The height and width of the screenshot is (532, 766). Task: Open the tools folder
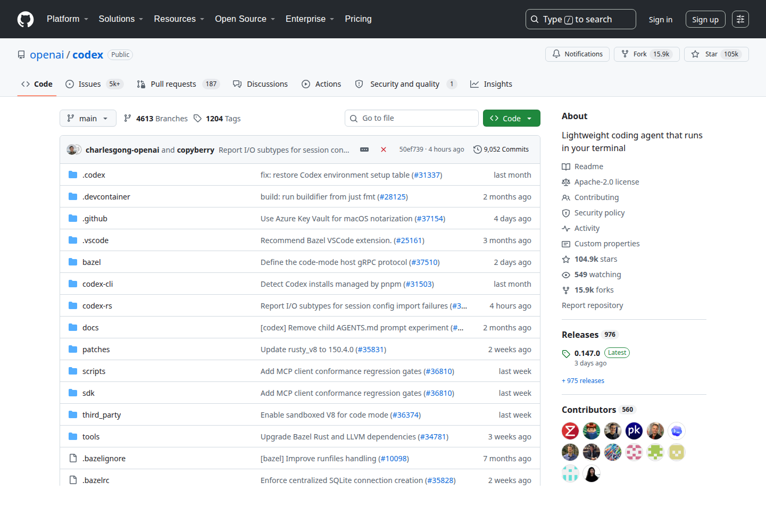click(91, 437)
